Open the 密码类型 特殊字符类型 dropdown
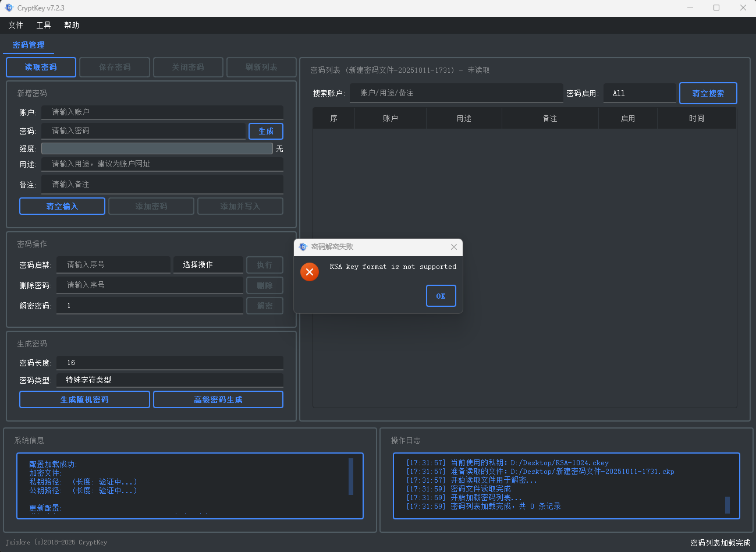This screenshot has height=552, width=756. [169, 380]
